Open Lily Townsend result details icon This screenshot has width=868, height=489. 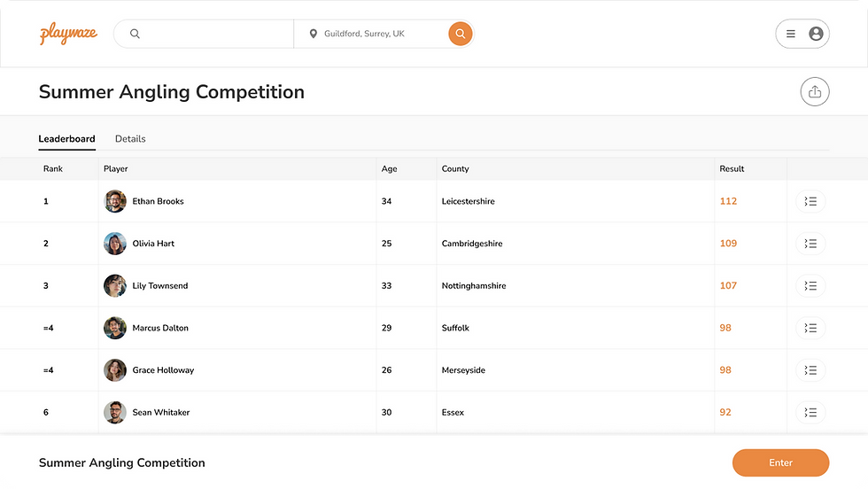(810, 285)
